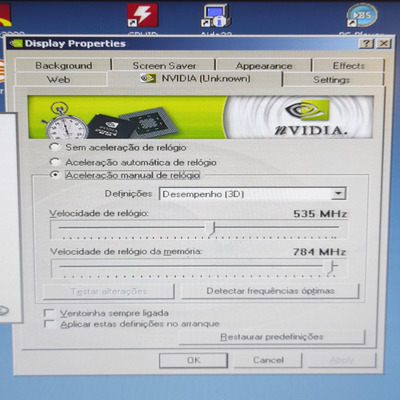
Task: Click the help question mark button in title bar
Action: (x=367, y=43)
